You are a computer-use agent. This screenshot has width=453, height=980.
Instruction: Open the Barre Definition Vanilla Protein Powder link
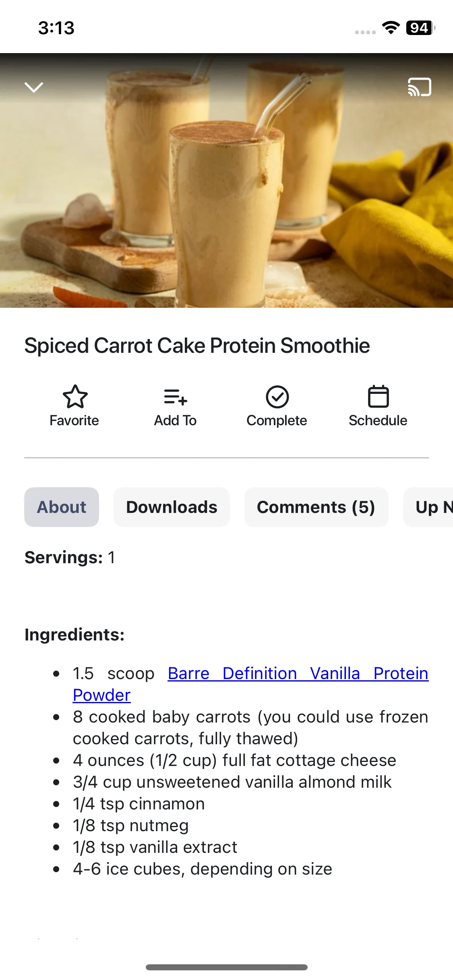[298, 673]
